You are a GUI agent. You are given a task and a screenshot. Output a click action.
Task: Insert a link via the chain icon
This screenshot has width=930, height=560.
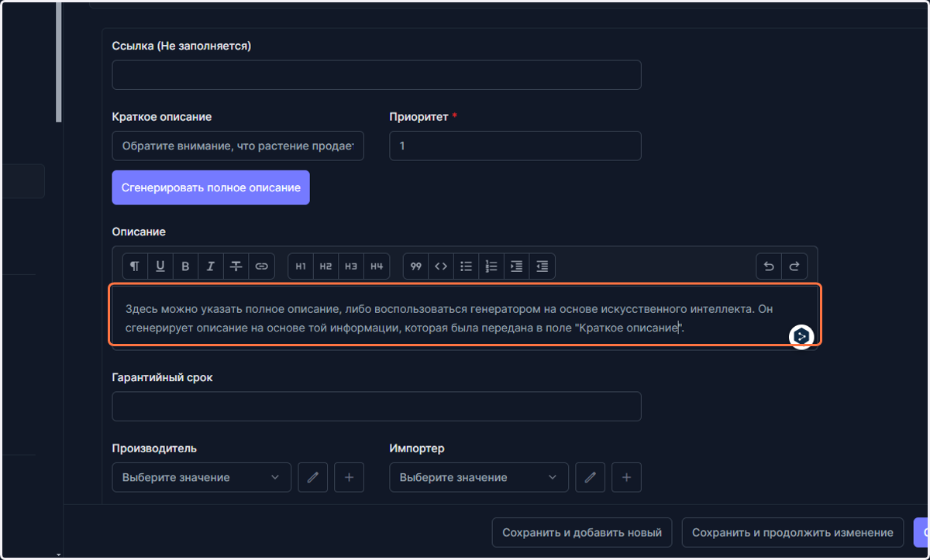point(262,266)
